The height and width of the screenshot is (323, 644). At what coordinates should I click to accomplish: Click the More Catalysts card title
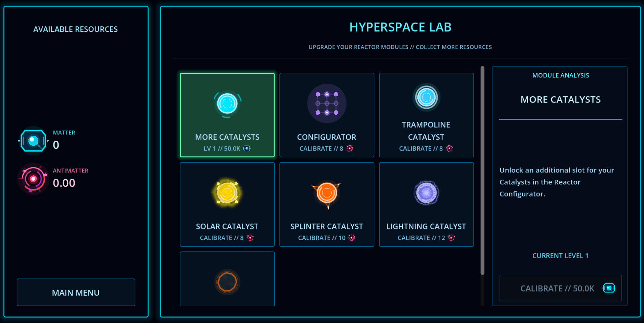click(x=227, y=137)
